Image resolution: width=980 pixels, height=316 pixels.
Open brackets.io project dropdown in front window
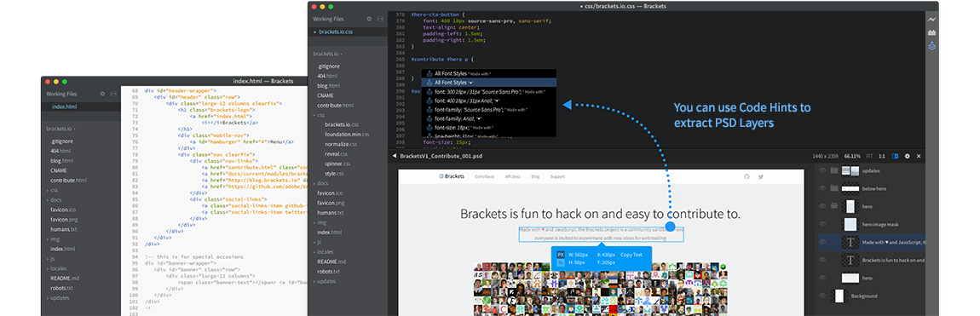pyautogui.click(x=327, y=54)
